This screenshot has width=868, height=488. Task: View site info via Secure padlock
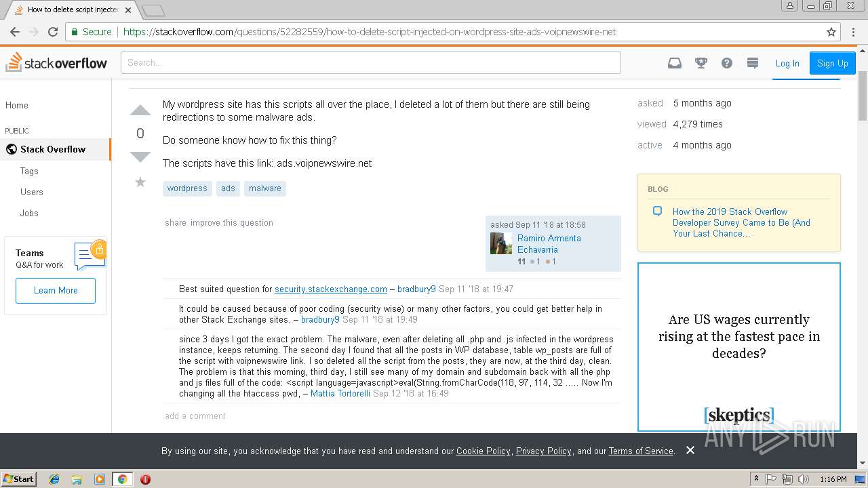click(x=92, y=32)
